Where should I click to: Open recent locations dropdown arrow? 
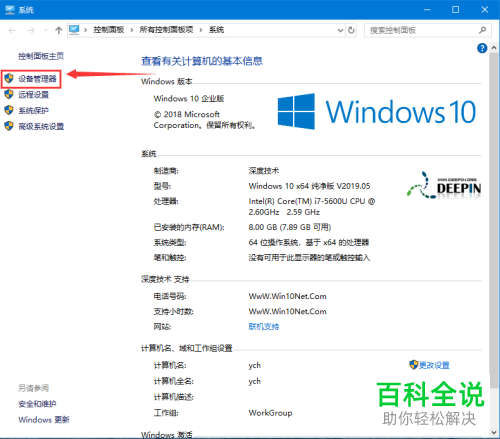pos(46,30)
